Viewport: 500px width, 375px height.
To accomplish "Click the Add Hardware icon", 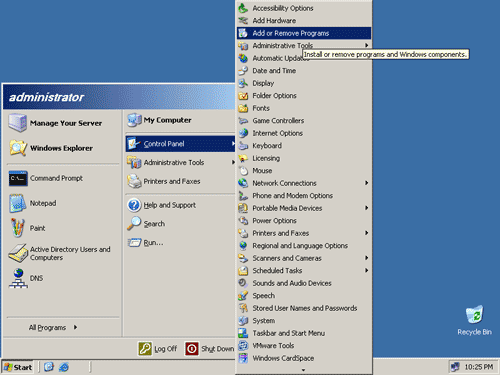I will pyautogui.click(x=243, y=21).
